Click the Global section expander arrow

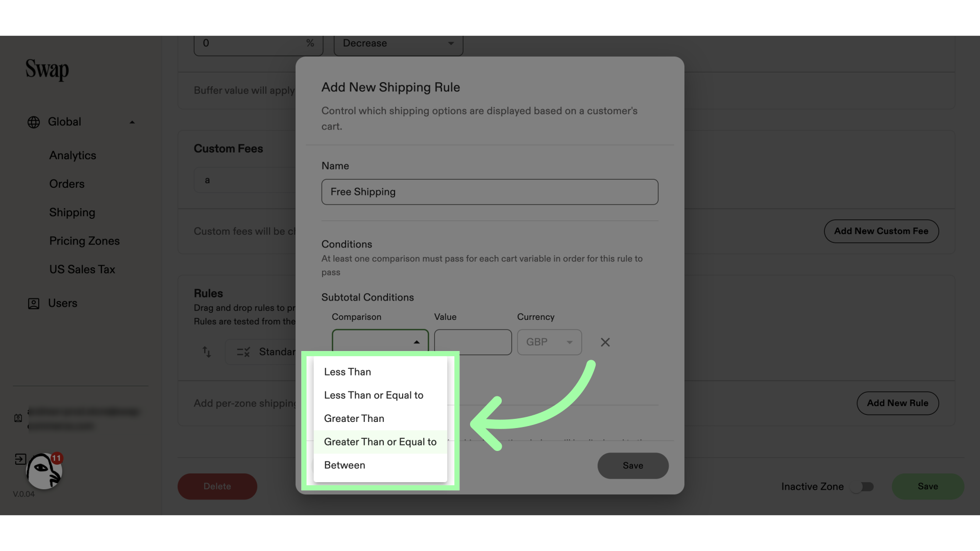tap(132, 122)
